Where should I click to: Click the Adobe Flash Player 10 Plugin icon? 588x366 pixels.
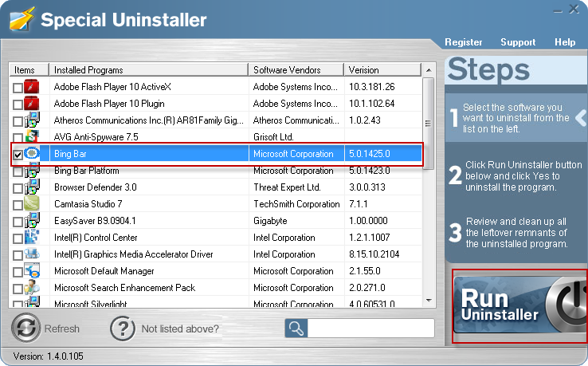tap(32, 103)
